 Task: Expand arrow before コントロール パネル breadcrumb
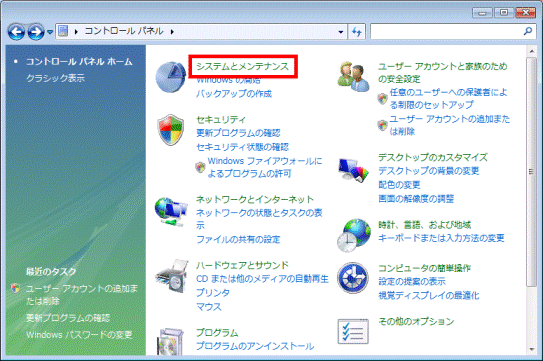76,32
